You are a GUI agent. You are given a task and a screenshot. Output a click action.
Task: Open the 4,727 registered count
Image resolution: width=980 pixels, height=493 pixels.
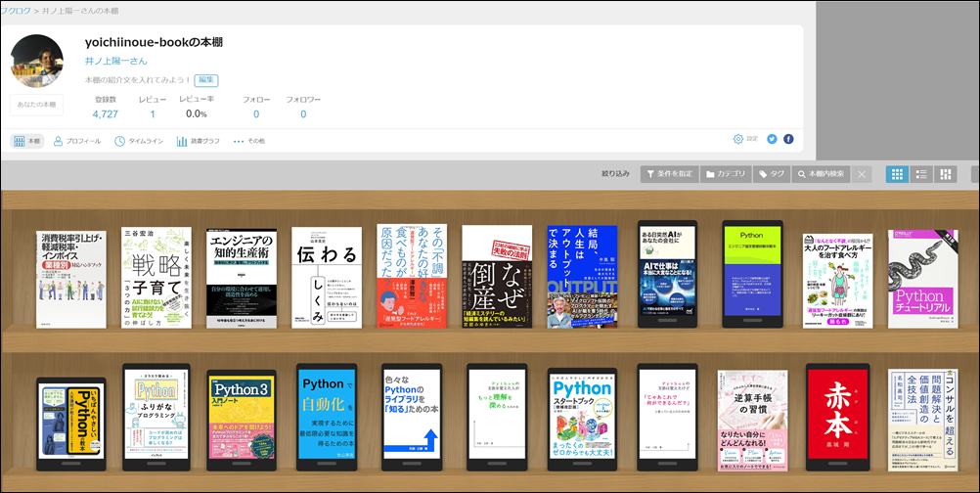click(105, 114)
